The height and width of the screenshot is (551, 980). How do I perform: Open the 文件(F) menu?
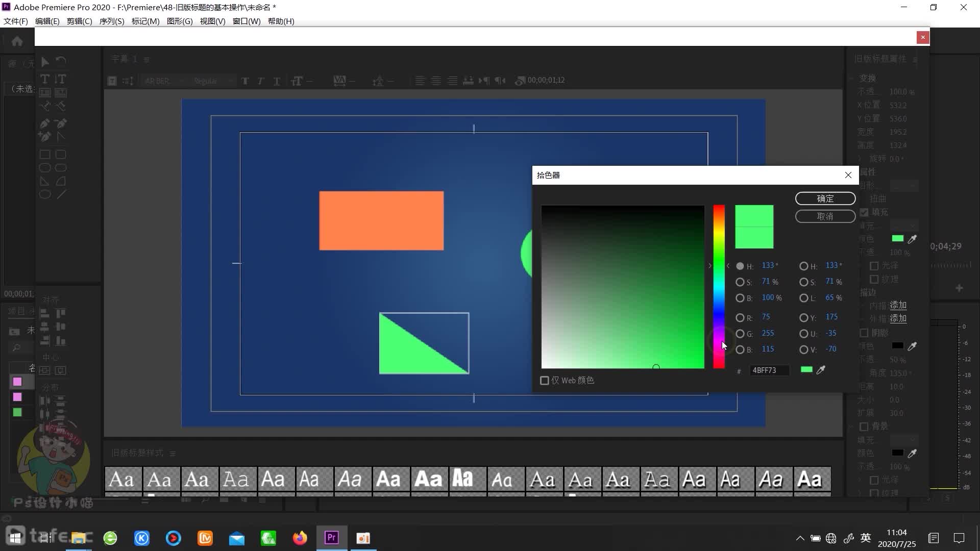pos(15,21)
